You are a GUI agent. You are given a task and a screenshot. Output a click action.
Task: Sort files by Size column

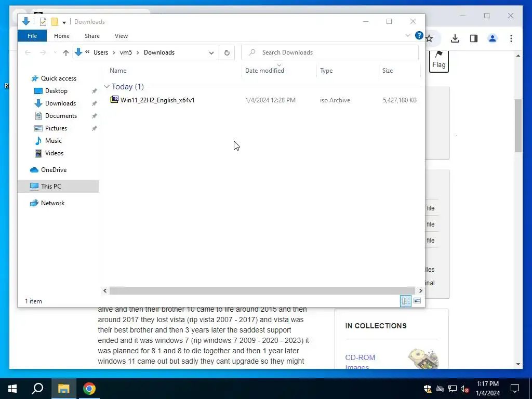tap(388, 71)
